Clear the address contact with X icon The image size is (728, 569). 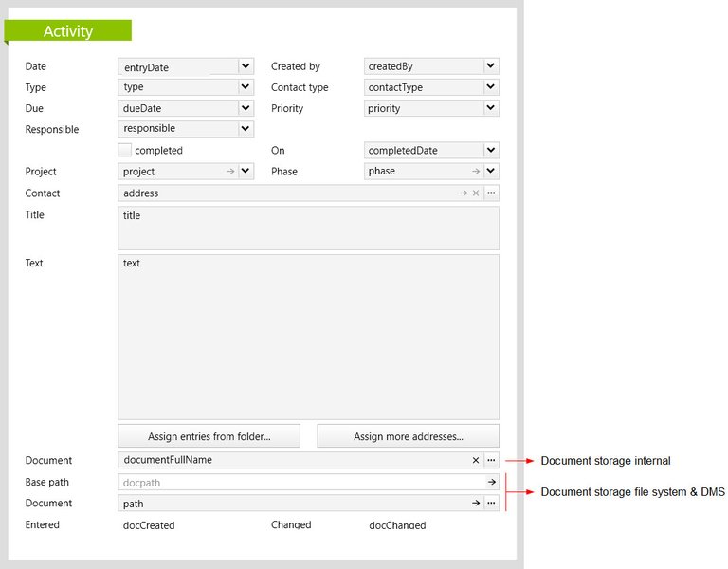point(476,193)
